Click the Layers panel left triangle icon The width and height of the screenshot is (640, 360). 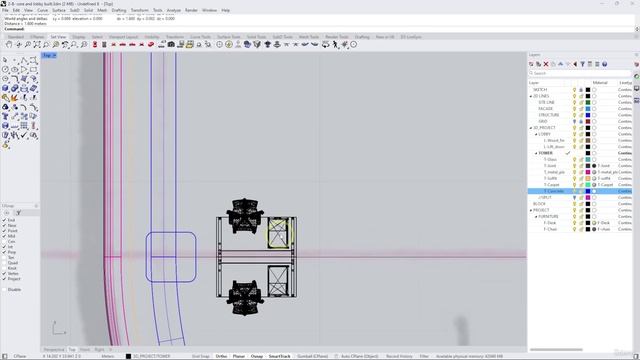[575, 64]
